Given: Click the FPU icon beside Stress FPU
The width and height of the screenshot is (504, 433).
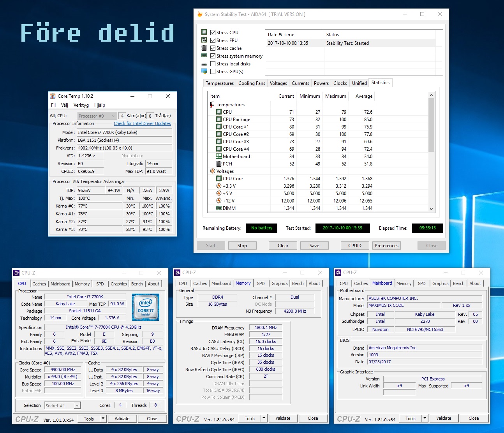Looking at the screenshot, I should click(204, 40).
